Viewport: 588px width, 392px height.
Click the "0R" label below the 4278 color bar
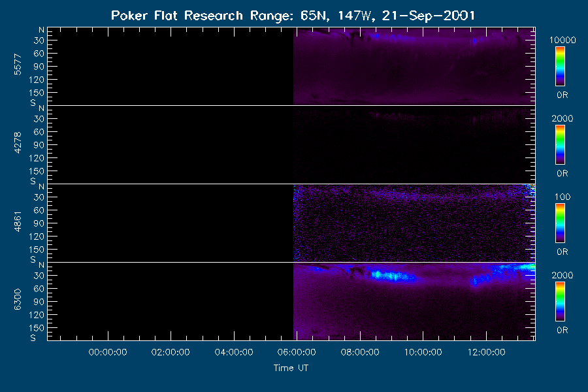[563, 174]
